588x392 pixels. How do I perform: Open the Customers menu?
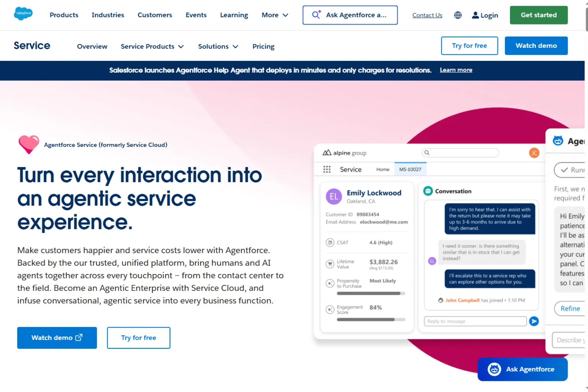(155, 15)
